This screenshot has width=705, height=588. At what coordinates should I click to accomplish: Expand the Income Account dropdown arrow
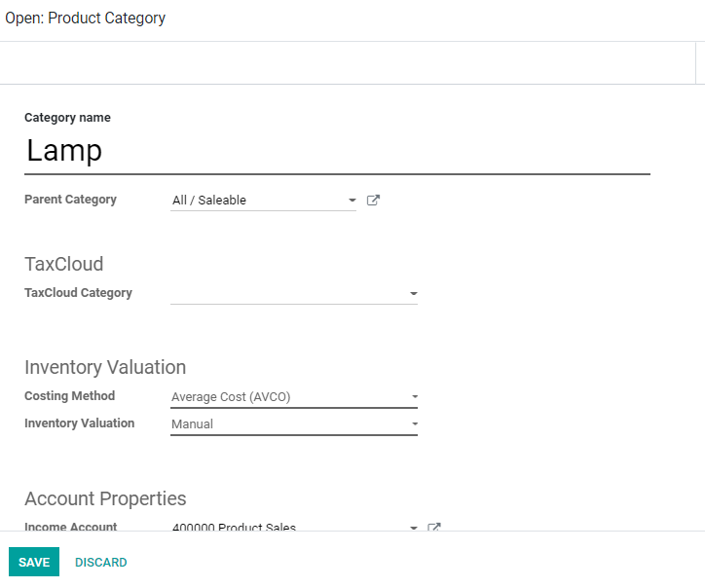(413, 527)
